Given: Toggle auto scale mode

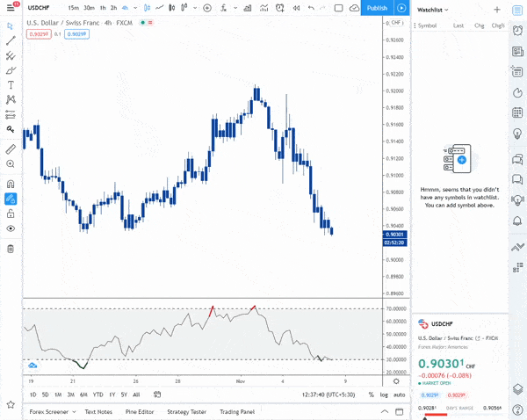Looking at the screenshot, I should tap(400, 395).
